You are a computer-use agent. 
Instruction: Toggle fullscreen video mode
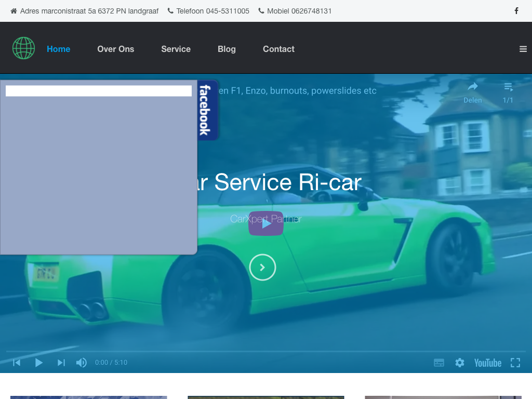pyautogui.click(x=515, y=363)
